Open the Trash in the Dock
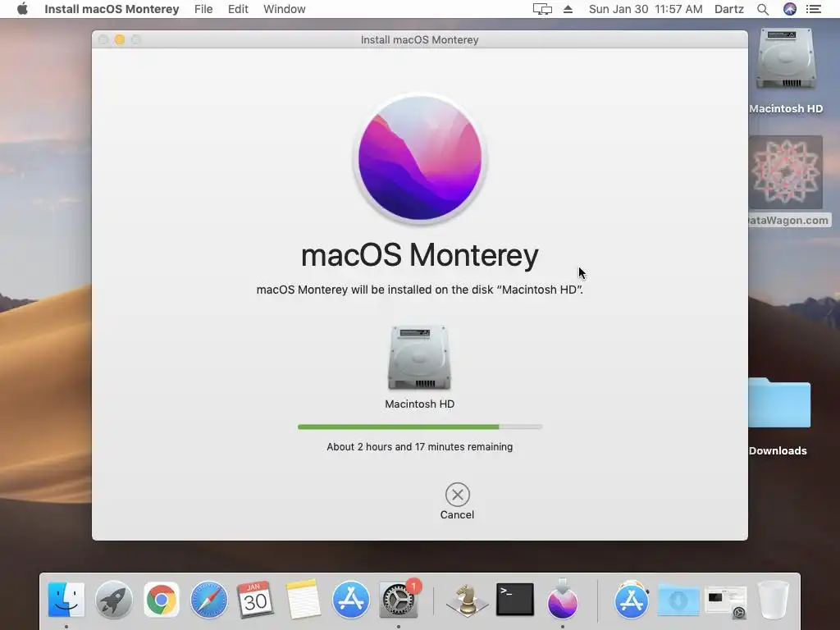Viewport: 840px width, 630px height. point(774,600)
